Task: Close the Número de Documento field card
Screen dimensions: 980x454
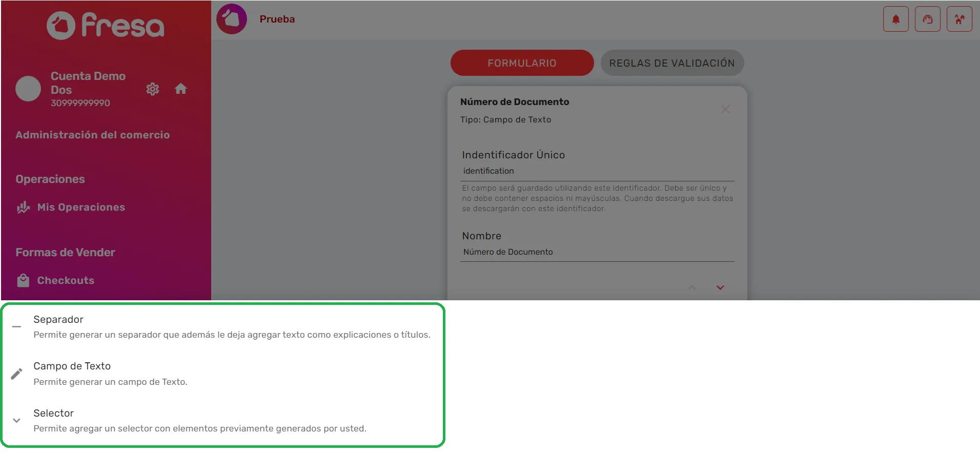Action: pos(725,109)
